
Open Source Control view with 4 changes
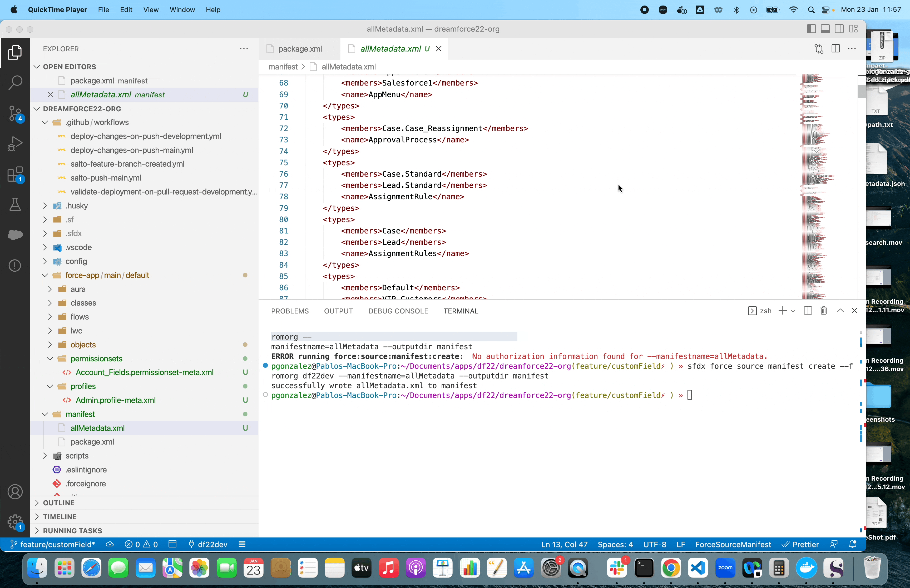tap(15, 113)
